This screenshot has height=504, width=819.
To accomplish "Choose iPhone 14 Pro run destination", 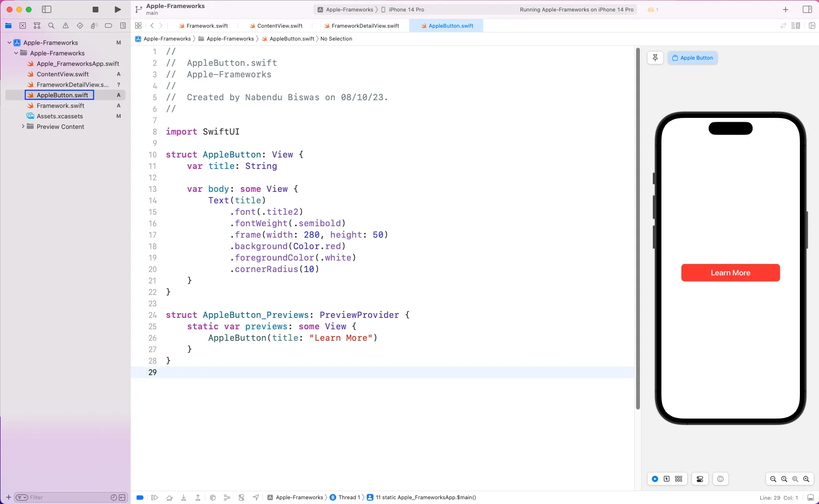I will pos(402,10).
